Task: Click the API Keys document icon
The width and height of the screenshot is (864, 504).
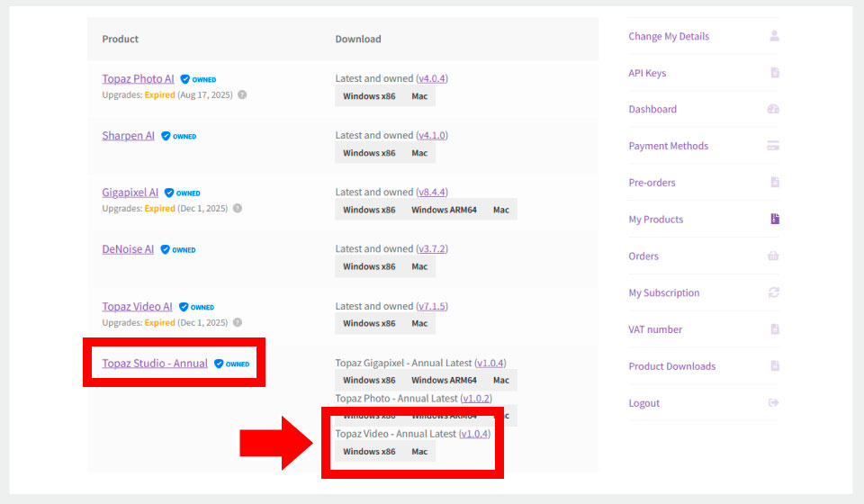Action: point(774,73)
